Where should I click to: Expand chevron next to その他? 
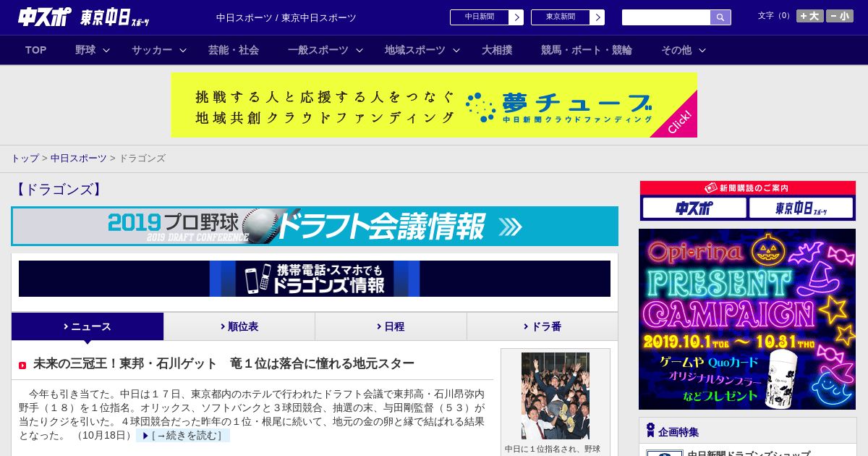(702, 50)
